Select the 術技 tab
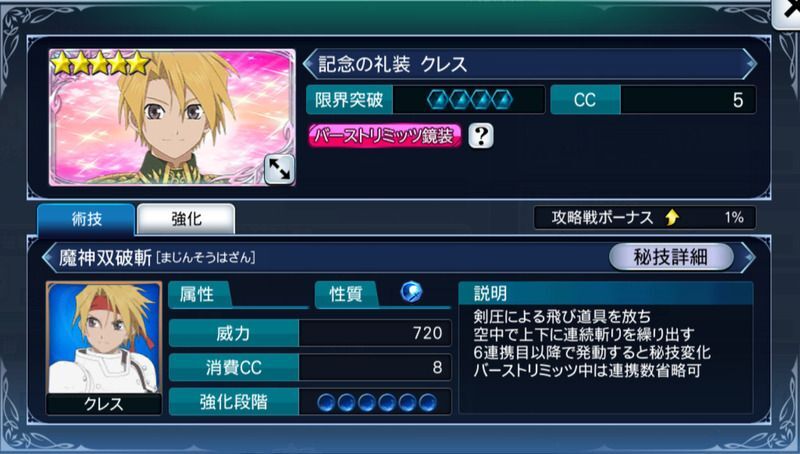 [x=86, y=219]
